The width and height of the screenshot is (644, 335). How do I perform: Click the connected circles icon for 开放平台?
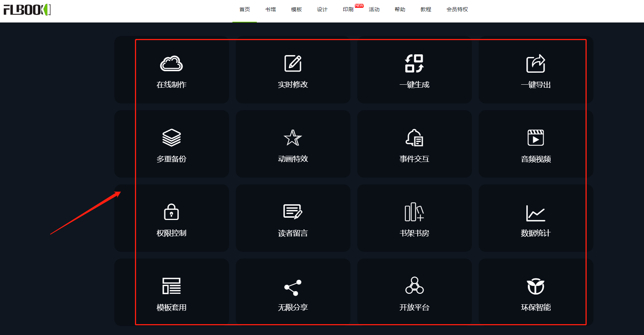tap(414, 285)
